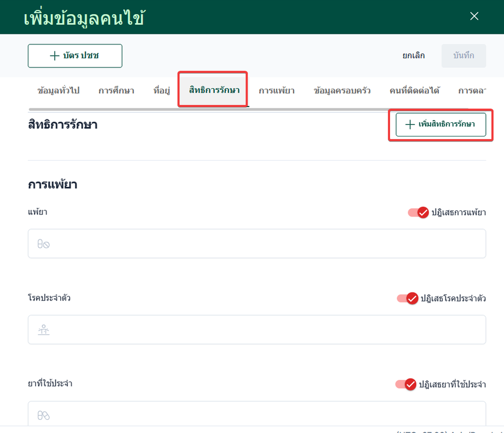Click the + เพิ่มสิทธิการรักษา button
Viewport: 504px width, 433px height.
pyautogui.click(x=440, y=124)
